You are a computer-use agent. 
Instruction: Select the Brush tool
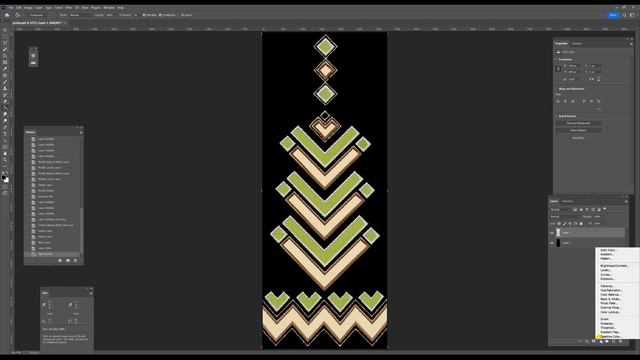[5, 82]
